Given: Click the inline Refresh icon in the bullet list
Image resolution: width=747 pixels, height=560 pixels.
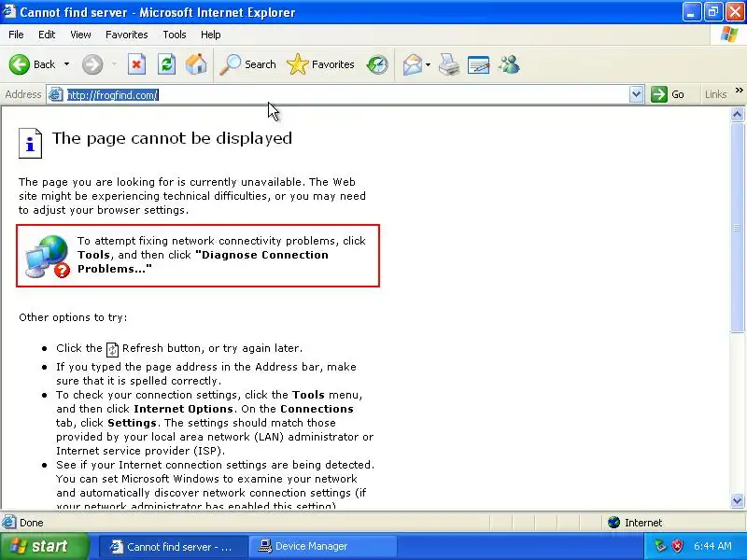Looking at the screenshot, I should 112,349.
